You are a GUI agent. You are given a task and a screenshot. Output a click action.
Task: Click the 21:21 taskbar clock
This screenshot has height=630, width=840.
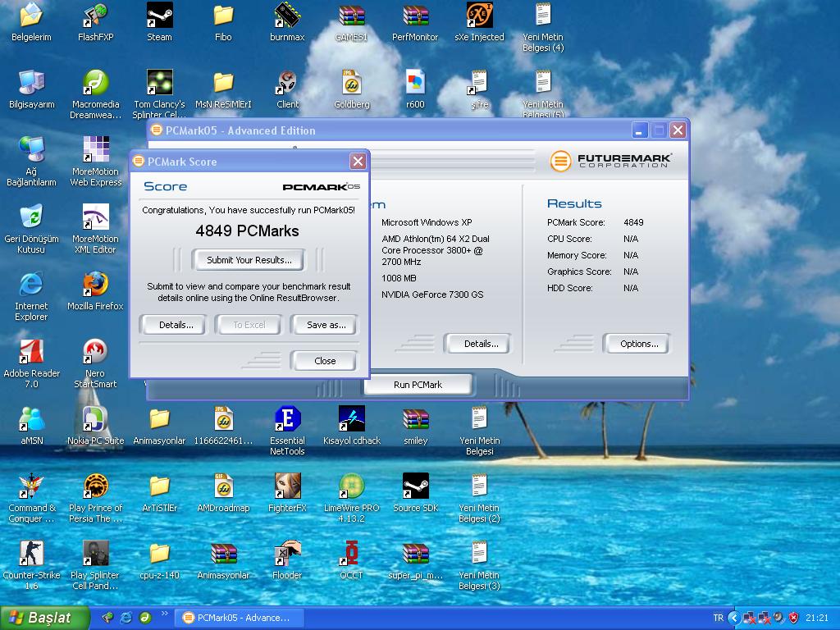point(817,618)
